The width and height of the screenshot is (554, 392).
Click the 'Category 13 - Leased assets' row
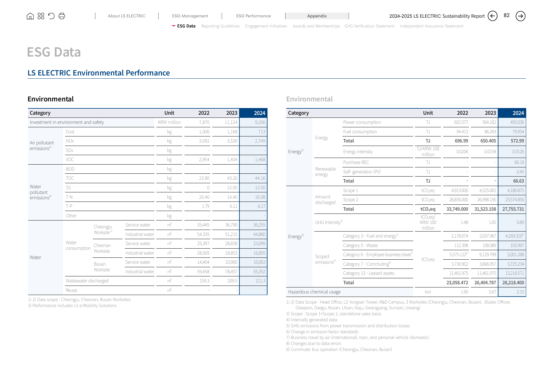(x=369, y=273)
